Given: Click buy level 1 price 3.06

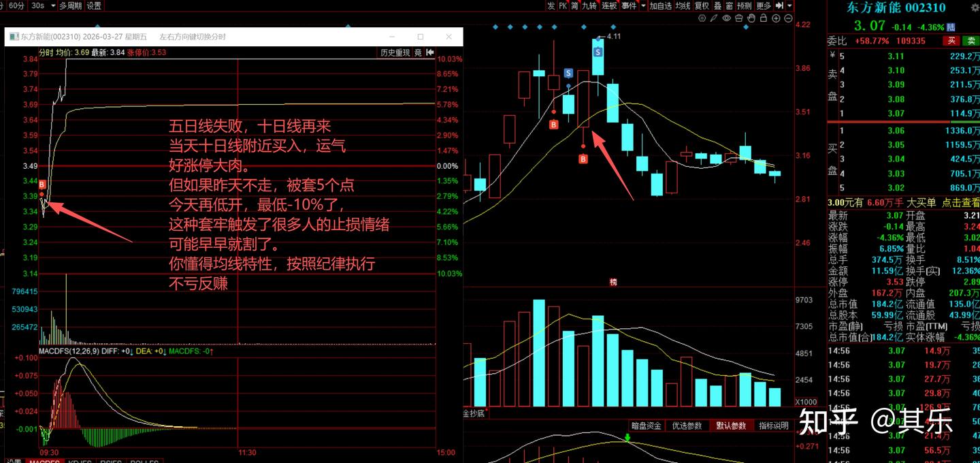Looking at the screenshot, I should pos(896,131).
